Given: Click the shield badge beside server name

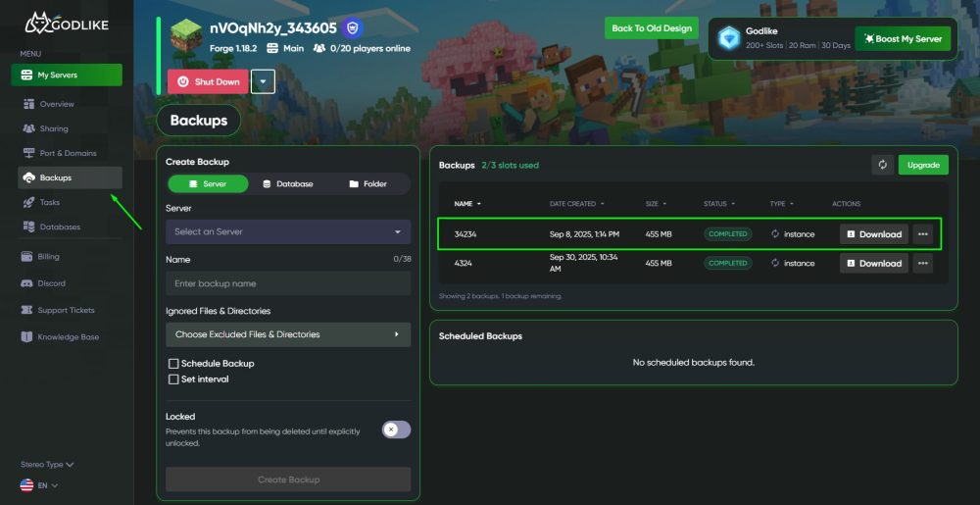Looking at the screenshot, I should pos(354,27).
